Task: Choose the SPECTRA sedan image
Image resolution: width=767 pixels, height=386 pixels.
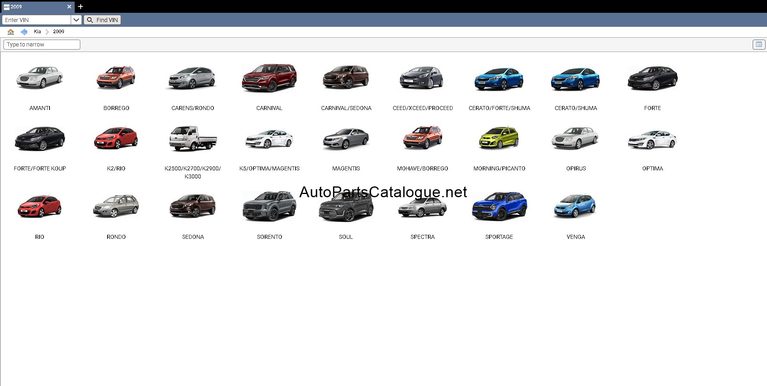Action: [x=422, y=207]
